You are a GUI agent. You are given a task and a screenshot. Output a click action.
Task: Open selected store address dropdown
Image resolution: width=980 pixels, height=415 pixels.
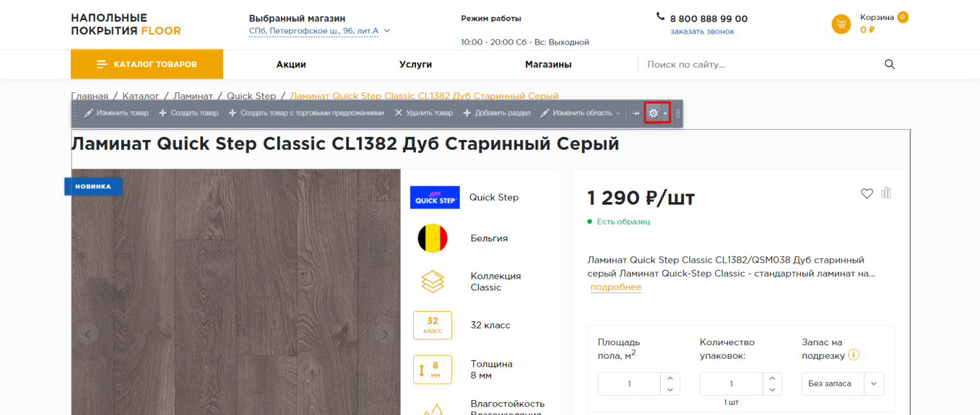[320, 31]
